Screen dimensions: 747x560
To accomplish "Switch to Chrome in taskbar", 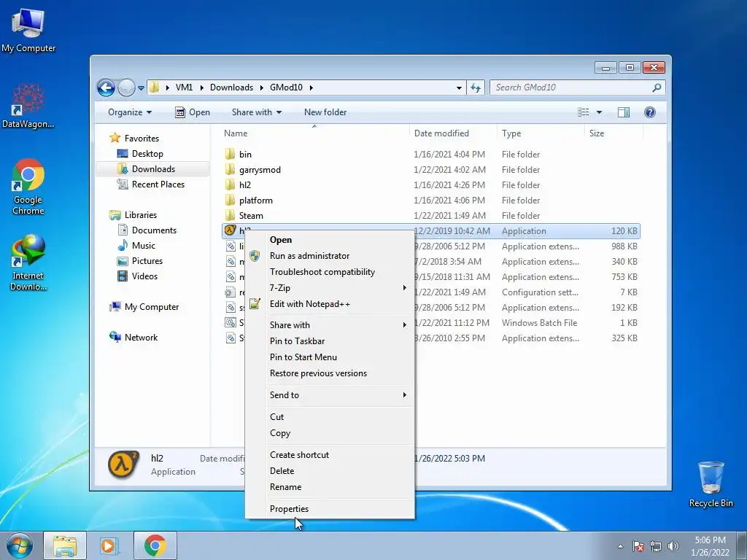I will point(155,545).
